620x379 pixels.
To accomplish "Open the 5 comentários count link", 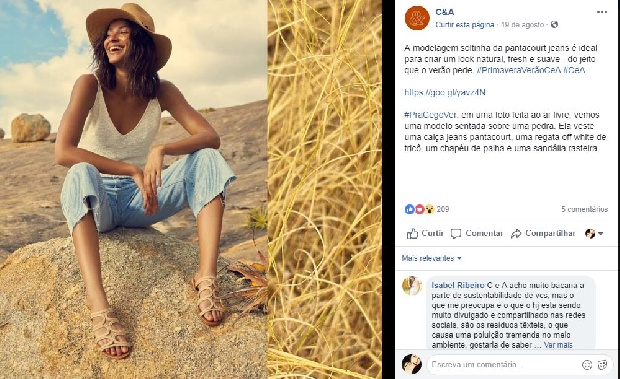I will coord(584,209).
